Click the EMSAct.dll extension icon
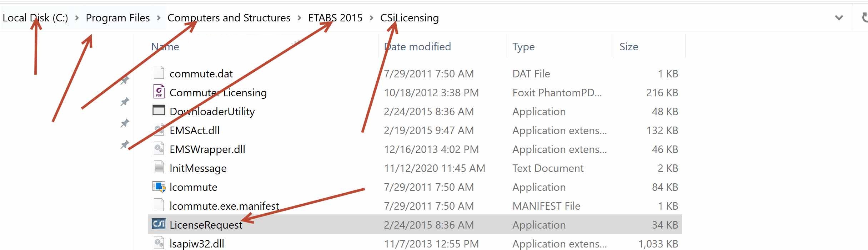This screenshot has width=868, height=250. (x=159, y=130)
